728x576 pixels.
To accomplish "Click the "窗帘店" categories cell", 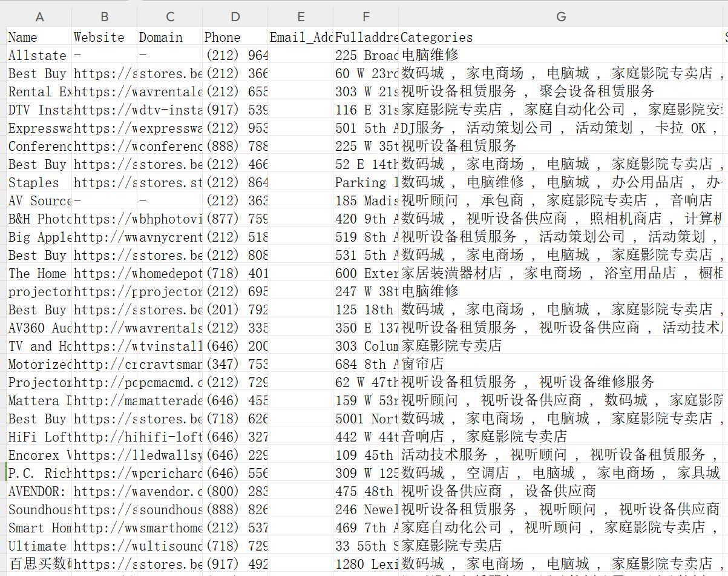I will click(561, 364).
